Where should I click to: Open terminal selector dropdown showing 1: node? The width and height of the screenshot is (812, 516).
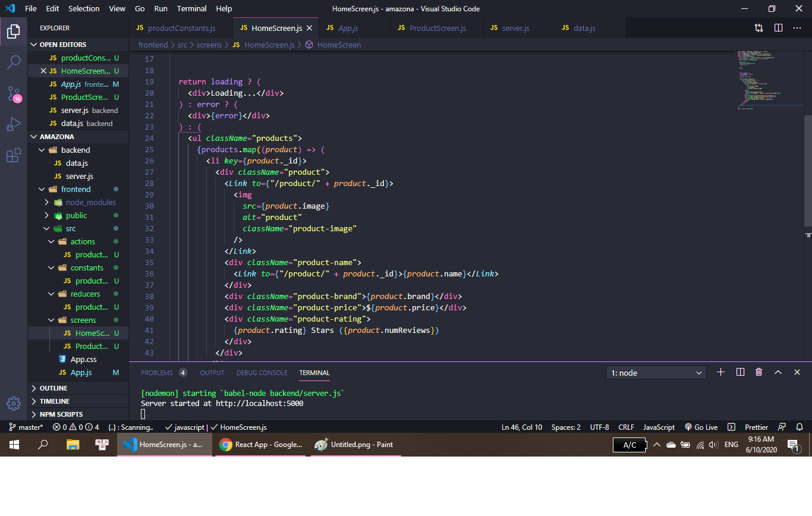pos(656,373)
